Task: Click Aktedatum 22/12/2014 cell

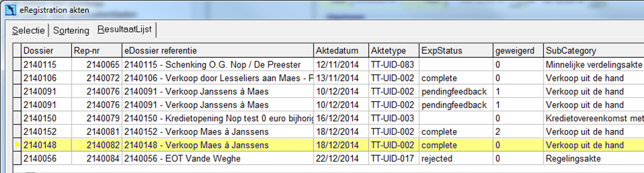Action: (x=337, y=159)
